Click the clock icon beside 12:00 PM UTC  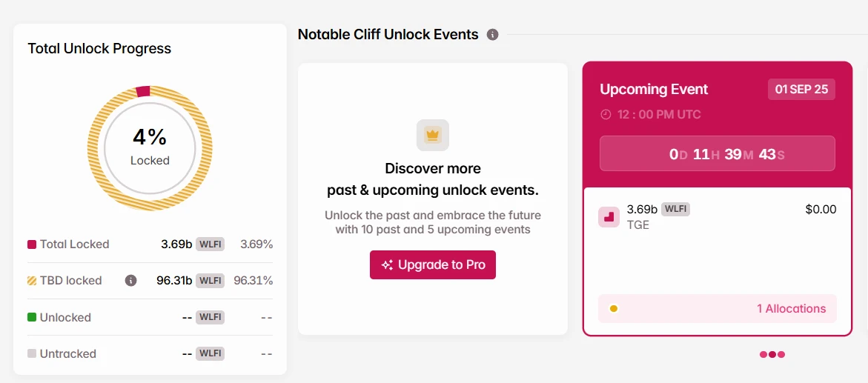pyautogui.click(x=606, y=115)
